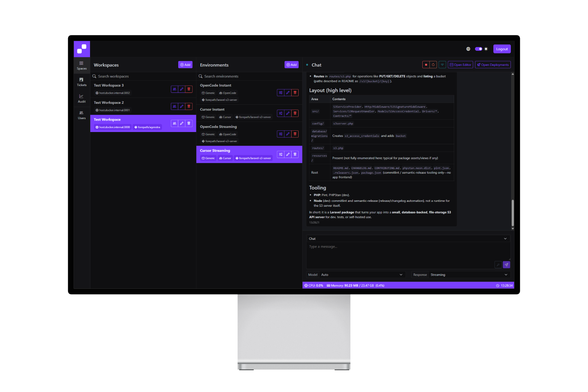The image size is (588, 392).
Task: Open the Response streaming dropdown
Action: 469,275
